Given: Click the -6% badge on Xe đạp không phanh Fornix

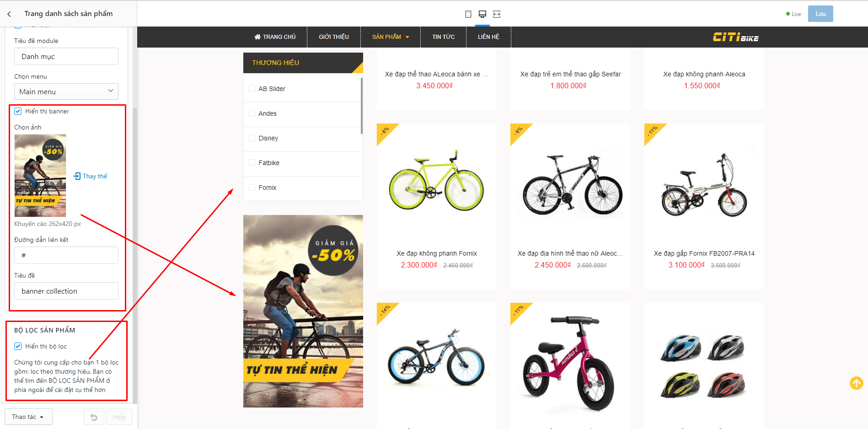Looking at the screenshot, I should click(385, 131).
